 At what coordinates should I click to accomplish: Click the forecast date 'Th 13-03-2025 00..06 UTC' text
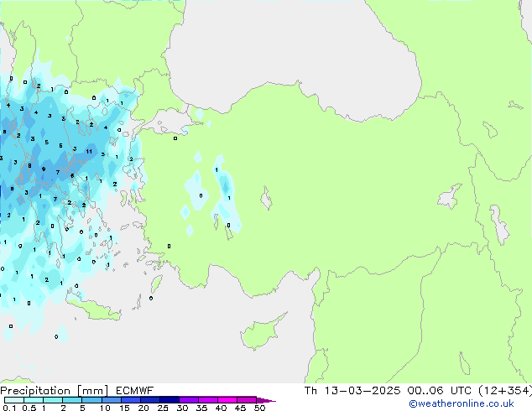coord(388,391)
